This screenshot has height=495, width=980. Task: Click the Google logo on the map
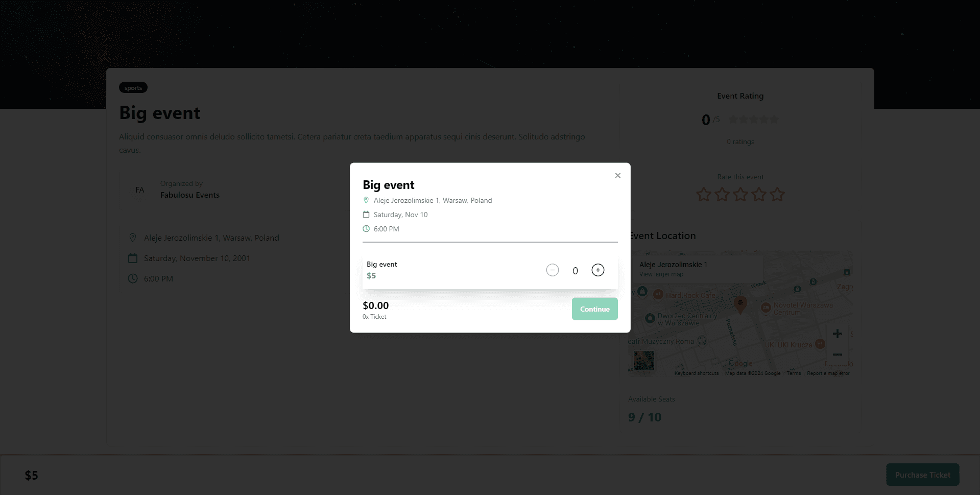739,363
